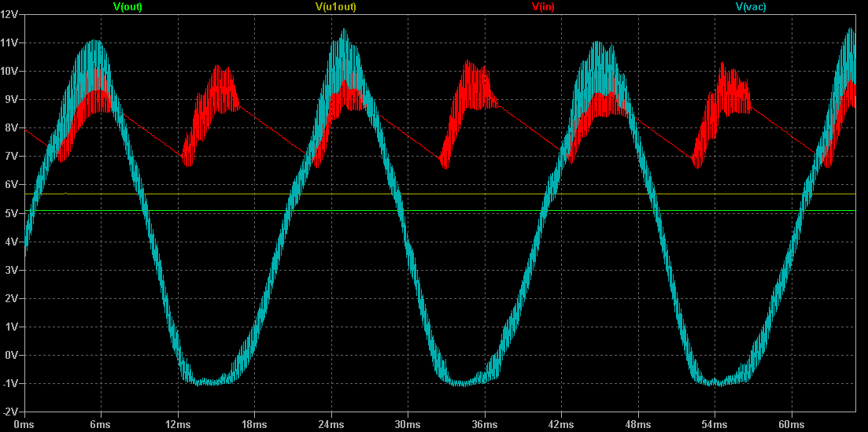Click the 5V vertical axis label

click(x=13, y=213)
